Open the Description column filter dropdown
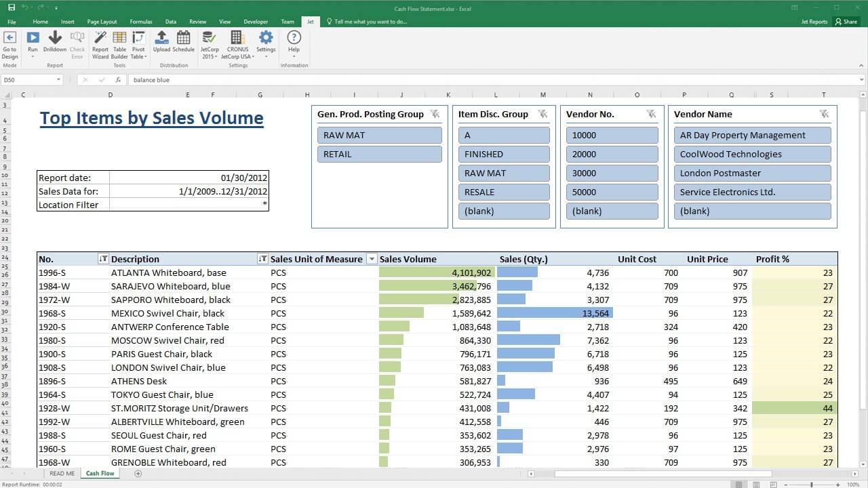The image size is (868, 488). point(262,259)
